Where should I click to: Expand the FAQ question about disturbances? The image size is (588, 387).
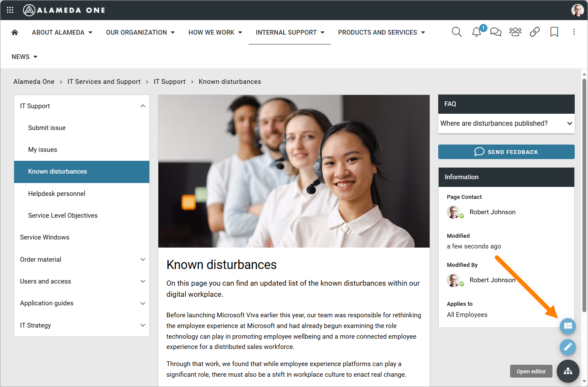(x=506, y=124)
